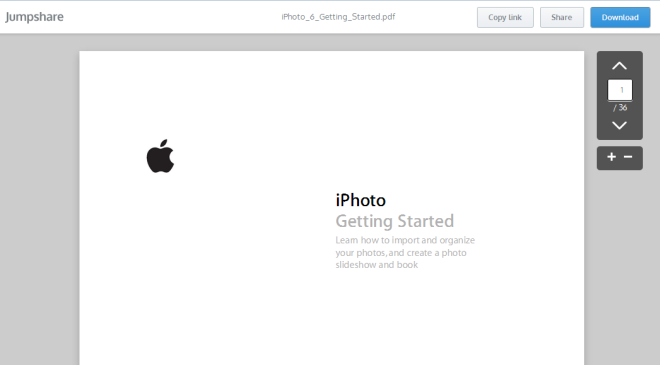Click the total page count '/ 36'

click(x=620, y=108)
